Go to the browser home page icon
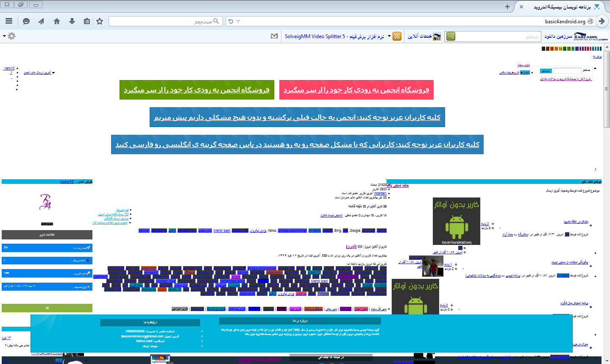The image size is (610, 364). 57,21
